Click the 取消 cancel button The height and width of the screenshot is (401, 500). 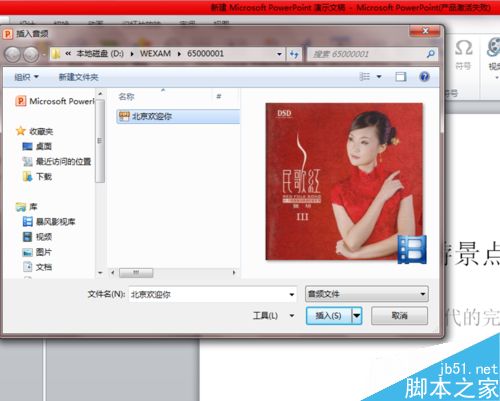pyautogui.click(x=399, y=315)
